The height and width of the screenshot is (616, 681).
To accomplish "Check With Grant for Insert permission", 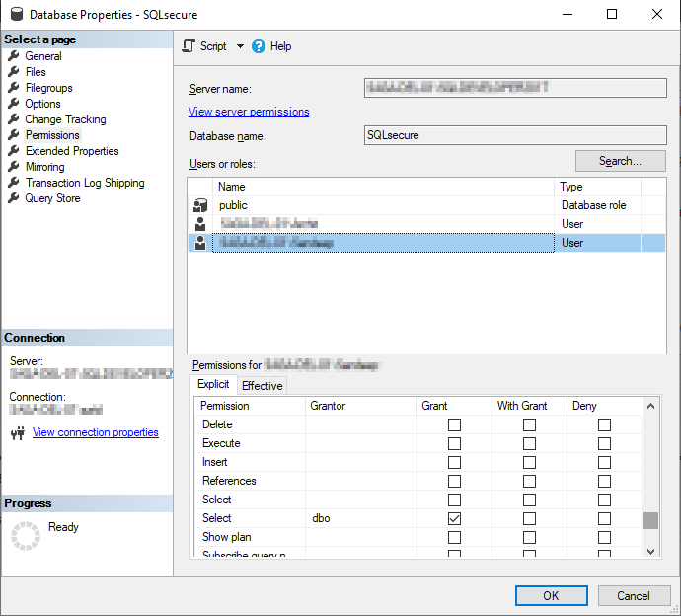I will [x=529, y=462].
